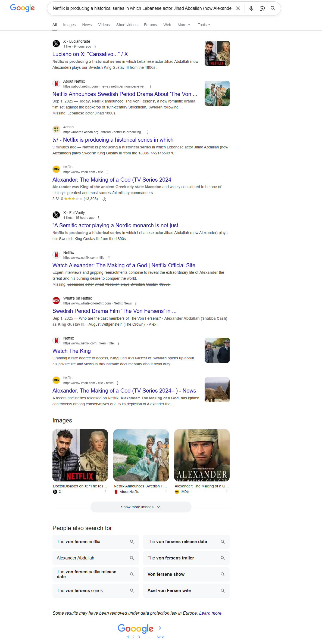Search 'The von fersens release date' suggestion
The width and height of the screenshot is (322, 644).
(x=186, y=542)
